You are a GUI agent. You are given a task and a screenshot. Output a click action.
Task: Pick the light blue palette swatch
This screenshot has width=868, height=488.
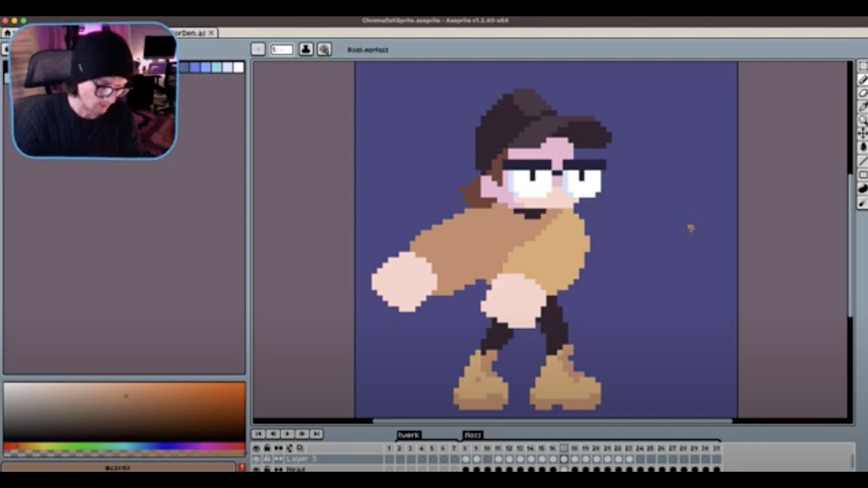[216, 67]
